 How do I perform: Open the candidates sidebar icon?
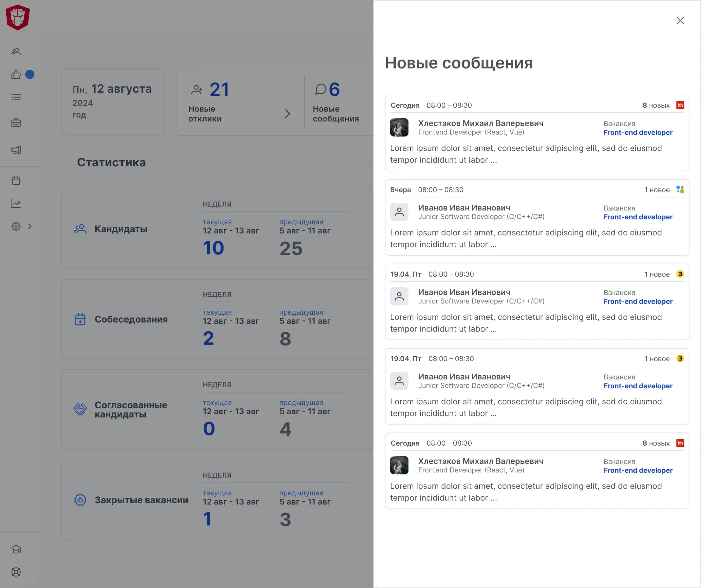coord(16,51)
